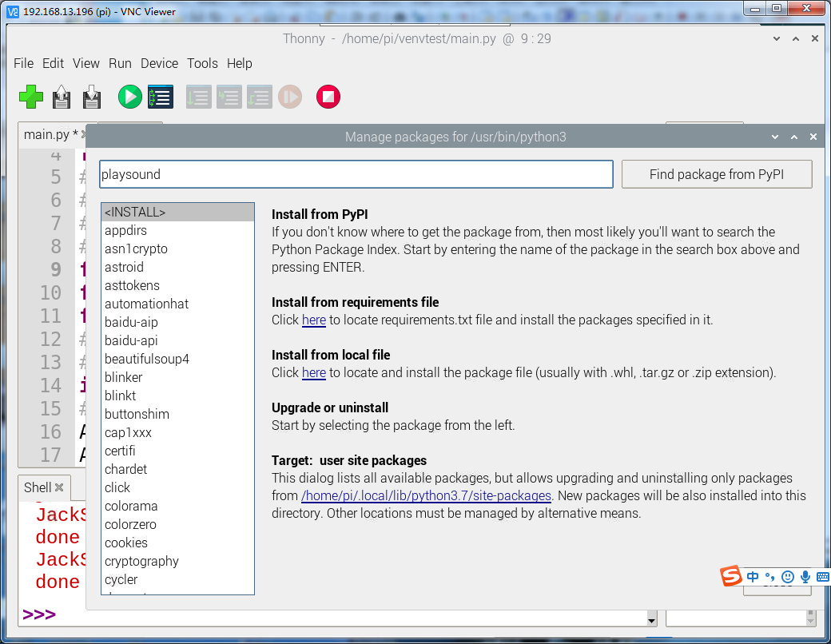Select blinkt package

177,396
